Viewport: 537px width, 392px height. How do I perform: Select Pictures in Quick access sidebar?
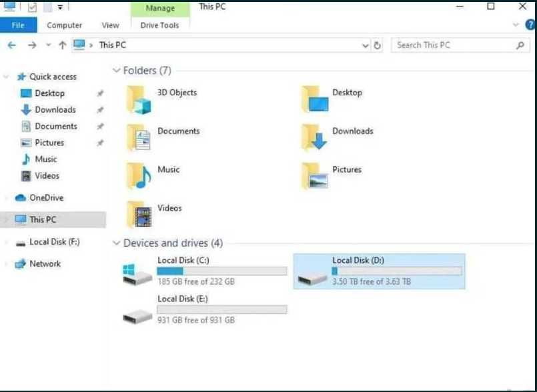(x=49, y=143)
